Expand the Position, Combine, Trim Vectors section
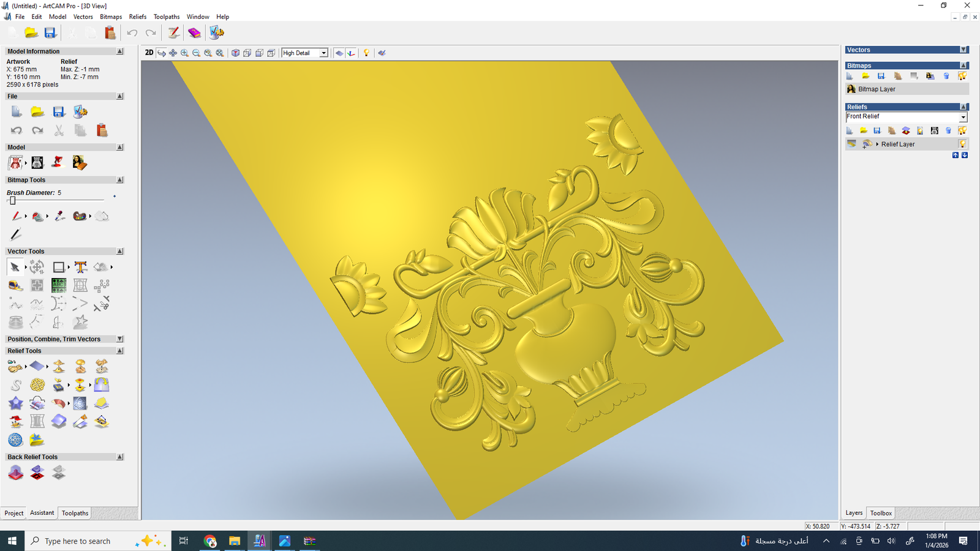Viewport: 980px width, 551px height. click(120, 339)
